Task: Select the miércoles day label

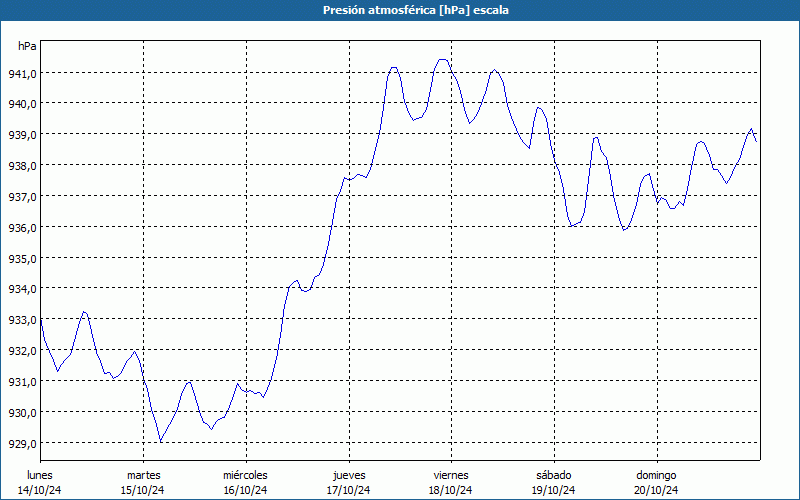Action: (245, 475)
